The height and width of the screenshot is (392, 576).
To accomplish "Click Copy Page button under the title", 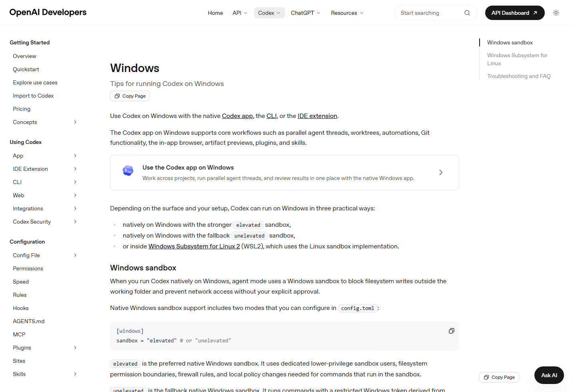I will tap(130, 96).
